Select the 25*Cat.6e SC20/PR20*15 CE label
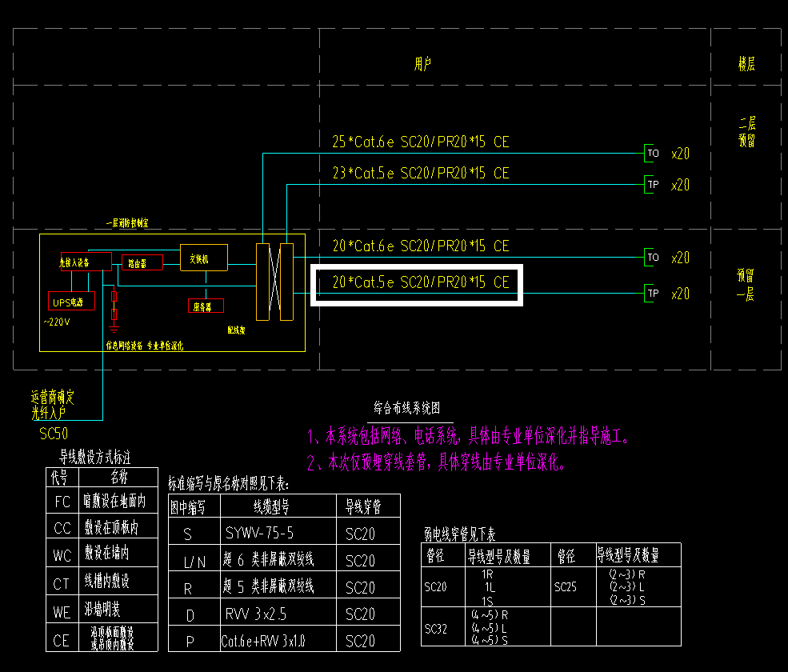 coord(421,142)
